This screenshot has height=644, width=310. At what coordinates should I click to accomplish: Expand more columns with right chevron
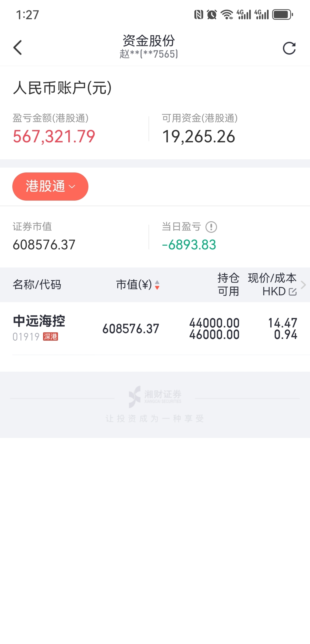303,285
